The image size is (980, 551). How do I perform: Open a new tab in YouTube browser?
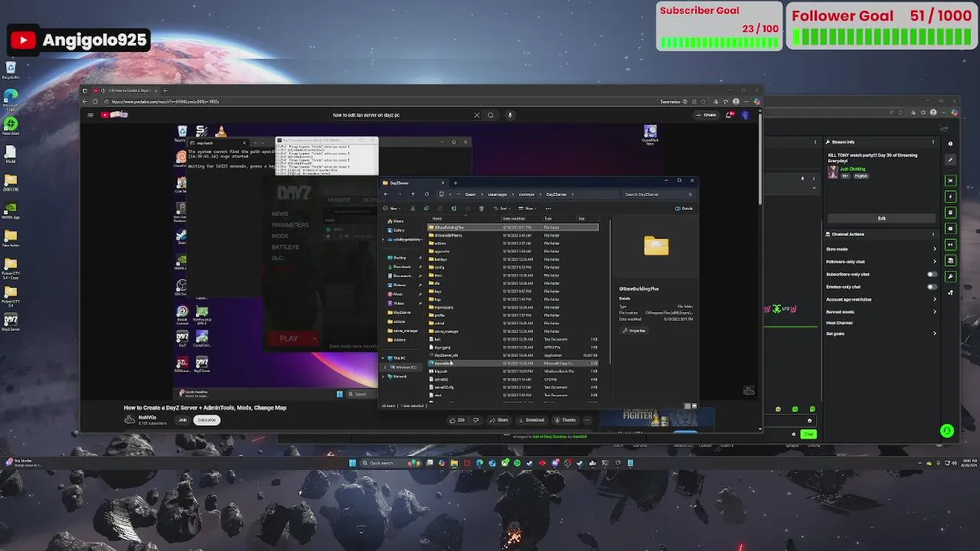coord(164,90)
